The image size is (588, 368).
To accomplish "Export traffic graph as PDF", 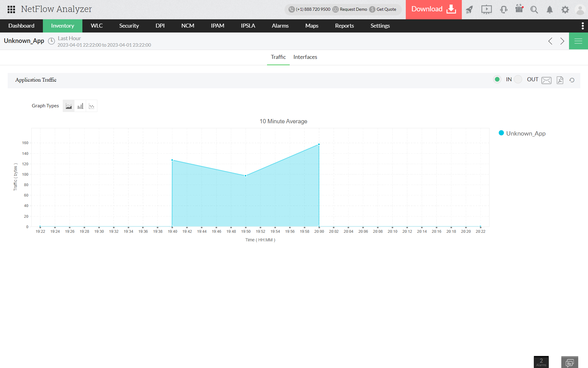I will coord(560,80).
